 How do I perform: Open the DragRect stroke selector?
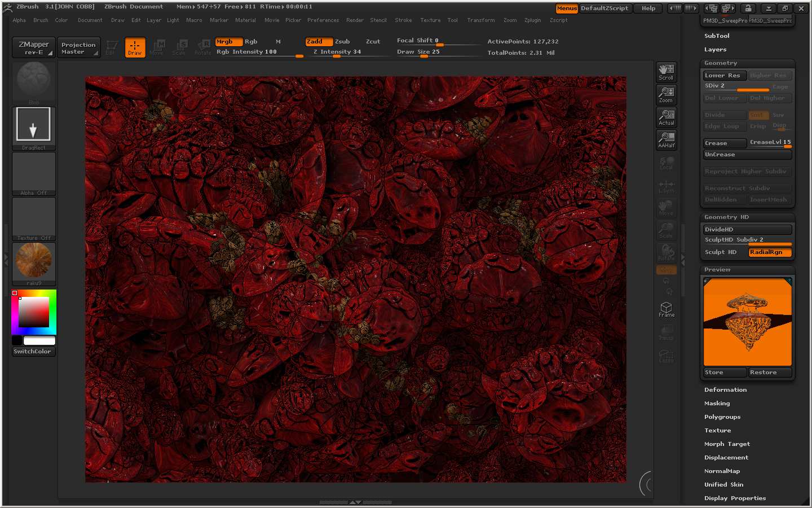coord(34,128)
